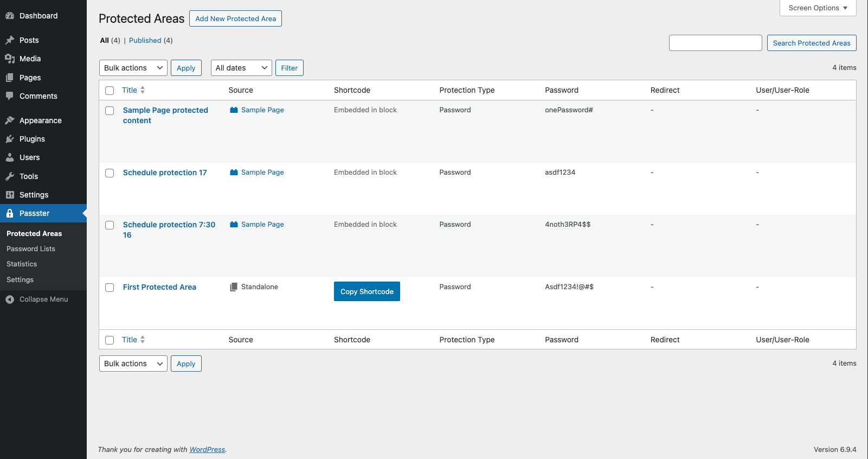Go to Passster Statistics submenu
This screenshot has height=459, width=868.
(22, 264)
